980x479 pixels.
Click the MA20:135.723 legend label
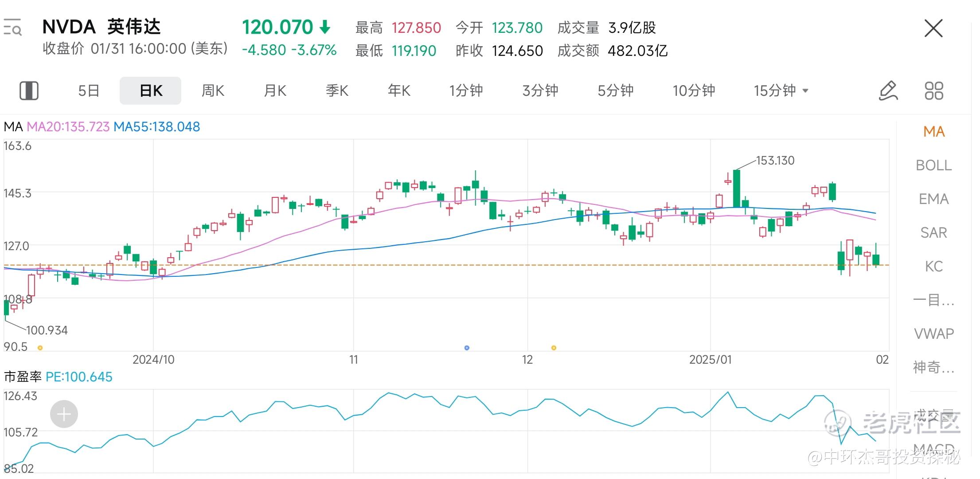(68, 126)
